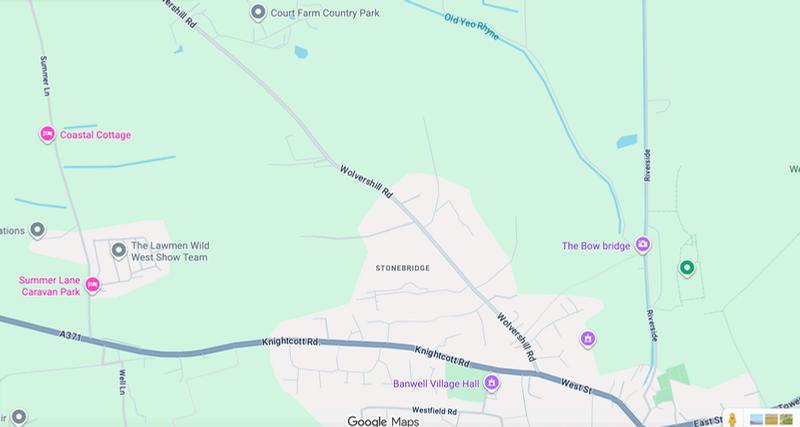Viewport: 800px width, 427px height.
Task: Activate the Street View pegman
Action: (x=732, y=419)
